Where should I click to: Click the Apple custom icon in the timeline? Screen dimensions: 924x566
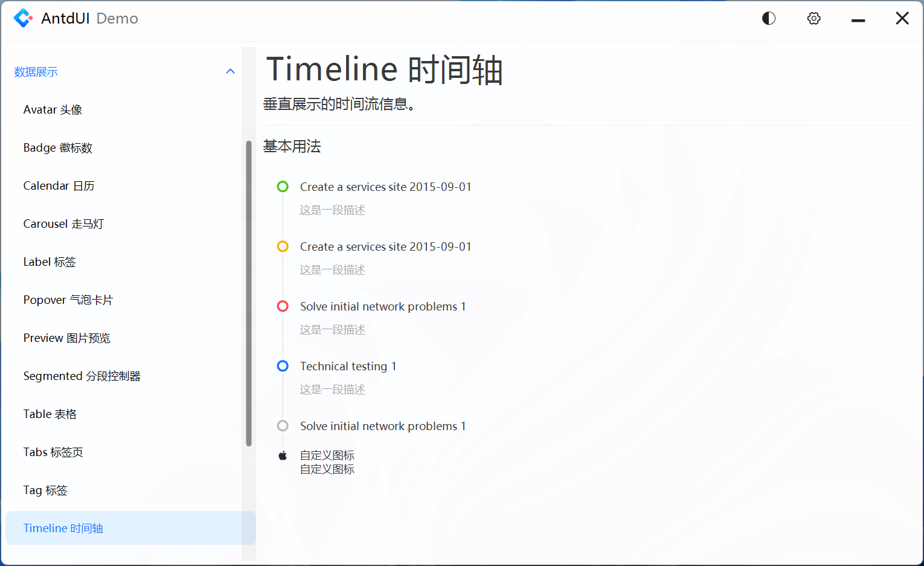pos(283,455)
